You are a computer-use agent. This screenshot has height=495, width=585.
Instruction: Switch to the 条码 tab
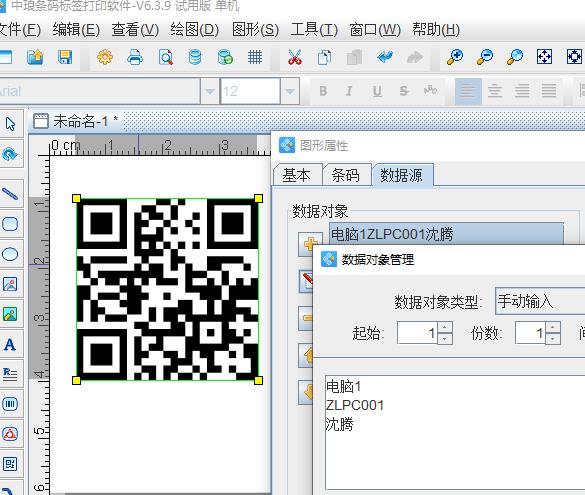(x=346, y=175)
